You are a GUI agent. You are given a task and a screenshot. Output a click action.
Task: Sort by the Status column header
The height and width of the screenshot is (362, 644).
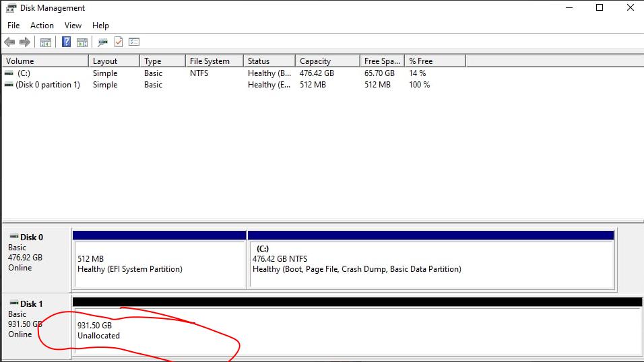coord(269,61)
